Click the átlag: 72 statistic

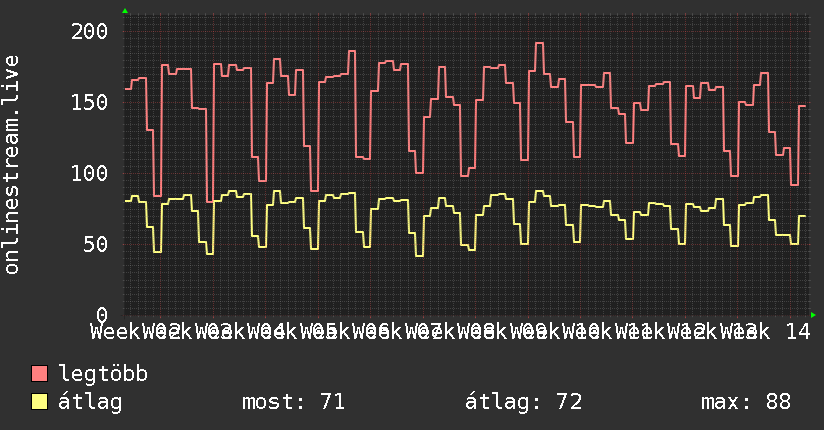(x=523, y=402)
